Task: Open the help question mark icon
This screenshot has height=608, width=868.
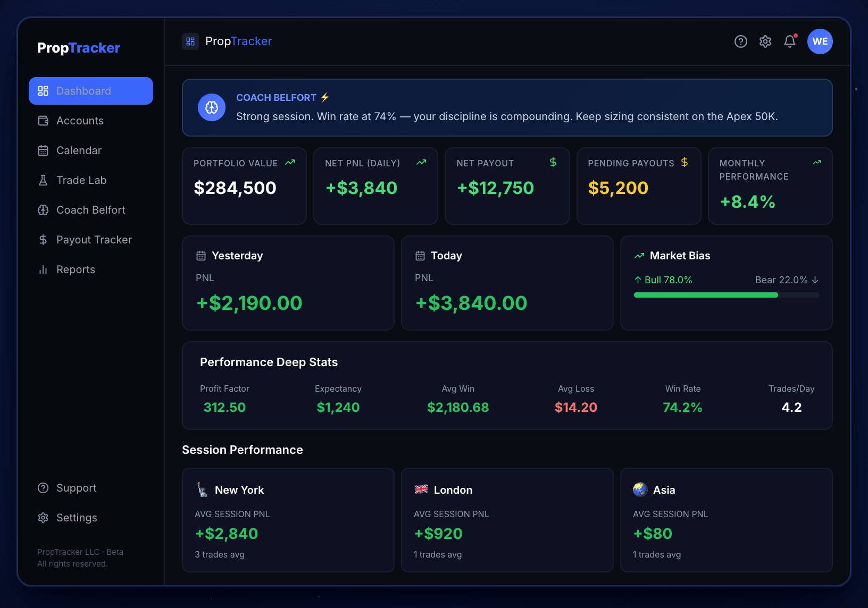Action: (x=740, y=41)
